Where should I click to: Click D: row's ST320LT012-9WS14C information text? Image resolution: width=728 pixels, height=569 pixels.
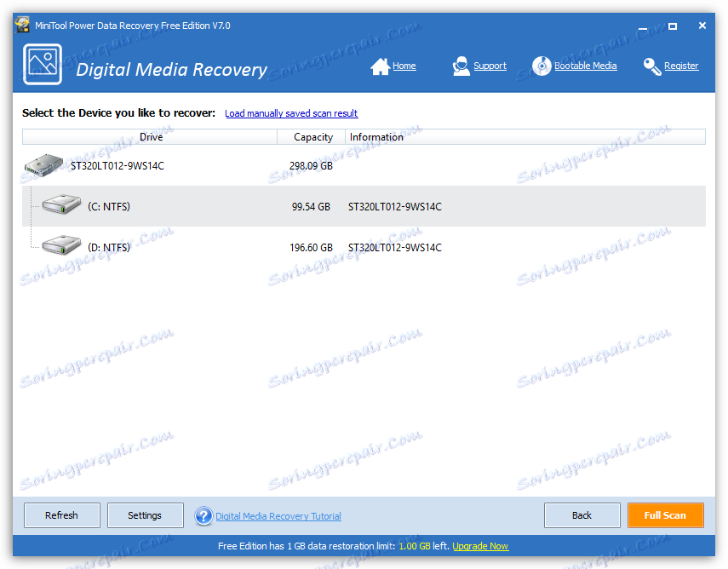394,248
